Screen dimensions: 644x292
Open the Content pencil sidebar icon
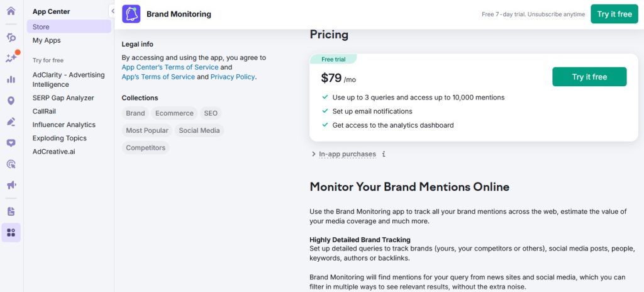click(x=11, y=121)
